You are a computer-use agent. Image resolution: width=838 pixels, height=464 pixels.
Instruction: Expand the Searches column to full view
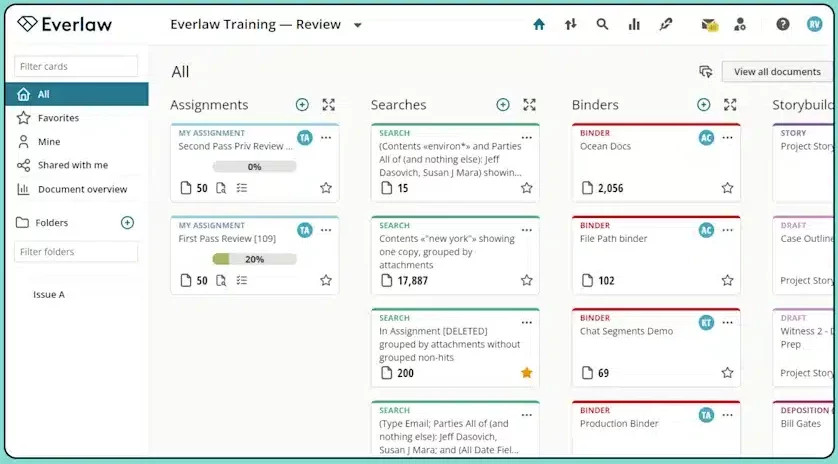point(529,105)
